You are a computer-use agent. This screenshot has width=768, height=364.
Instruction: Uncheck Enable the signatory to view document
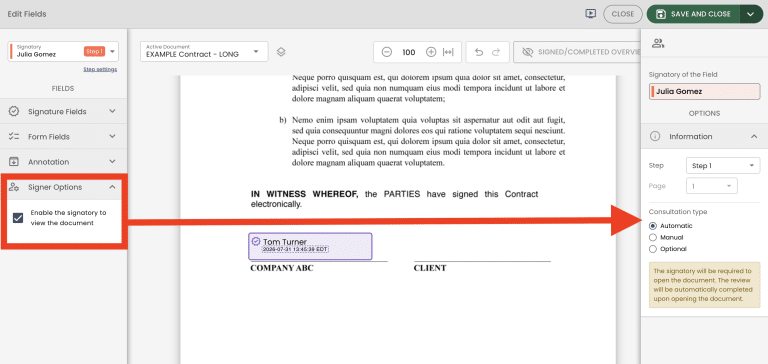click(x=18, y=218)
